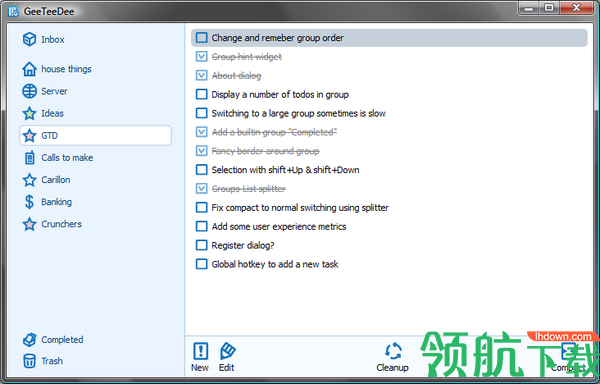Select 'Calls to make' group
This screenshot has height=384, width=600.
coord(67,158)
